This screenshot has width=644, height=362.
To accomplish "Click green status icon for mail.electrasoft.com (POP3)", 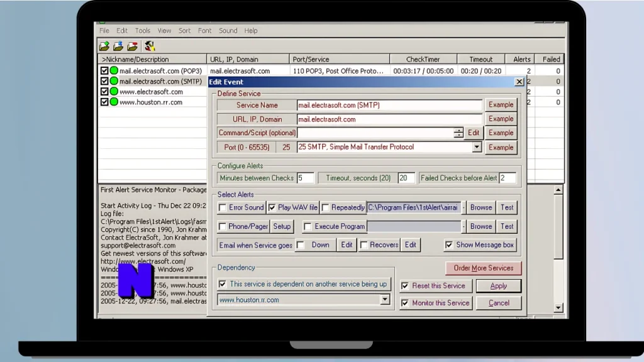I will [114, 70].
